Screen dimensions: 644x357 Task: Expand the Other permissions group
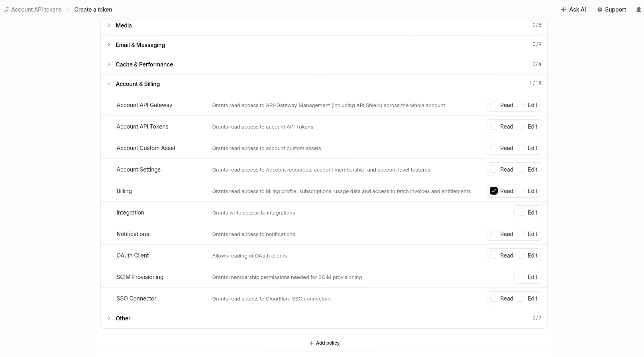point(324,318)
